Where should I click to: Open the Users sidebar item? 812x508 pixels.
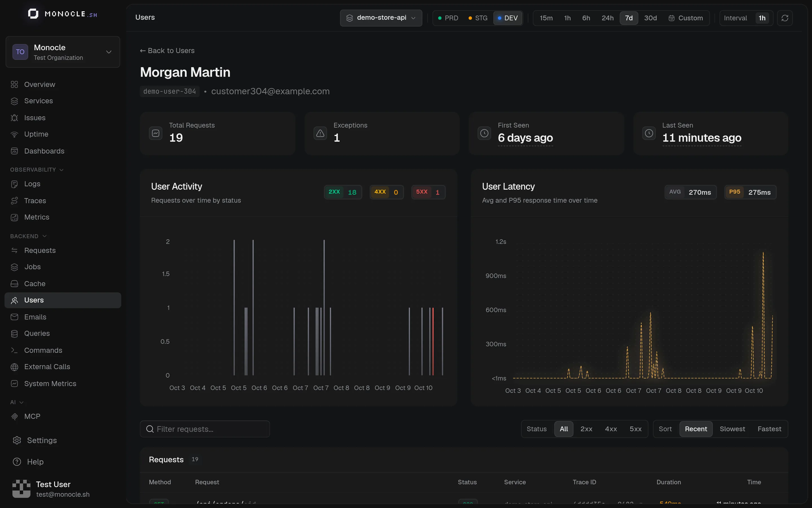coord(63,300)
